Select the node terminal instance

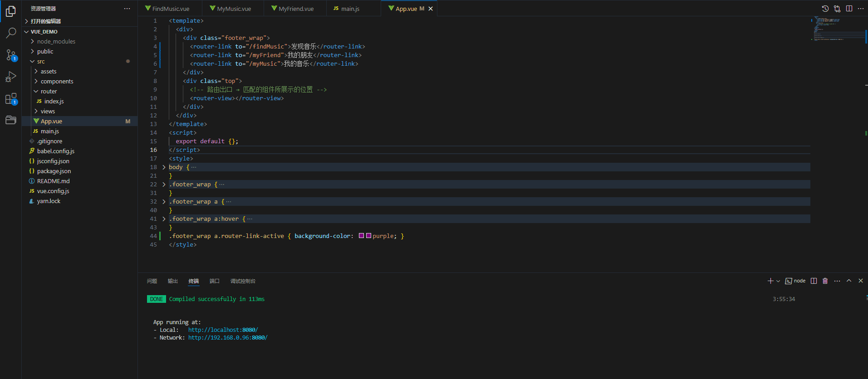click(x=795, y=281)
